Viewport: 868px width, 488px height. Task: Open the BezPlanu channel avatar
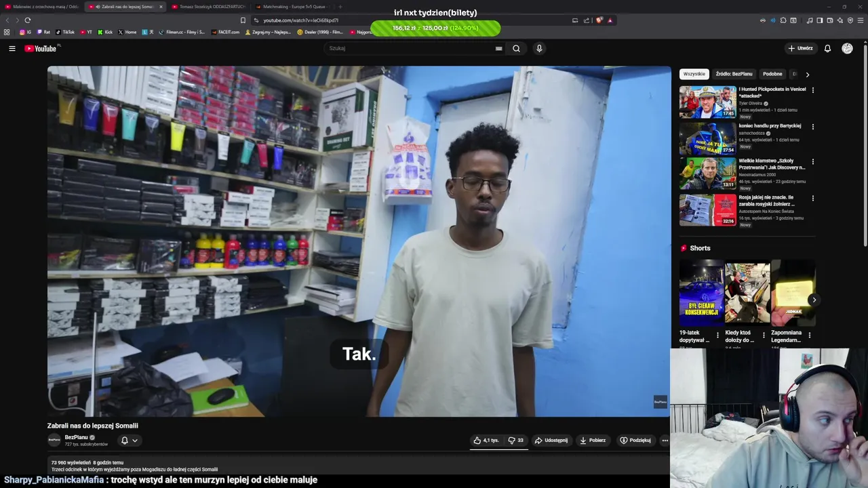pos(54,440)
